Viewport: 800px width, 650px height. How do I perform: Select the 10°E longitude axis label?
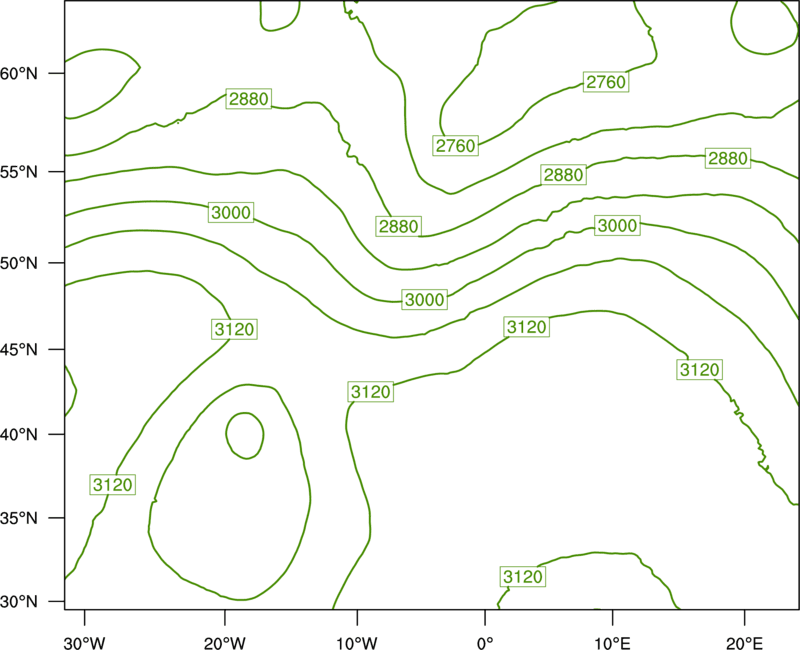612,643
